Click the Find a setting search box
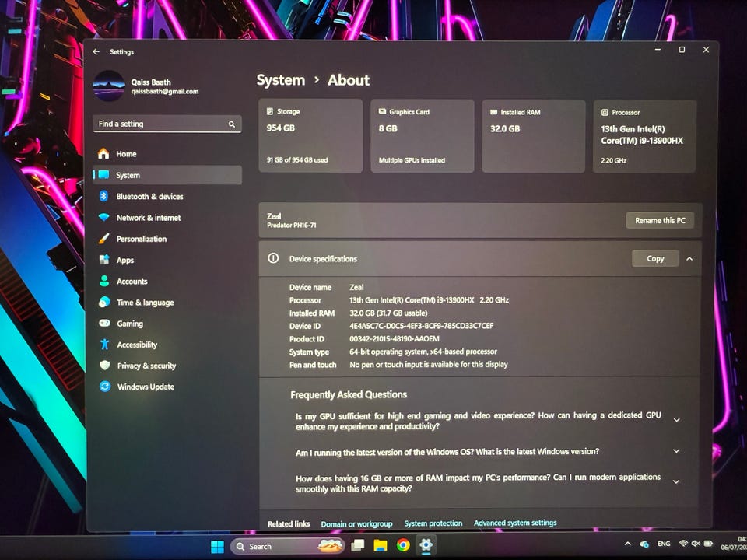 coord(167,124)
